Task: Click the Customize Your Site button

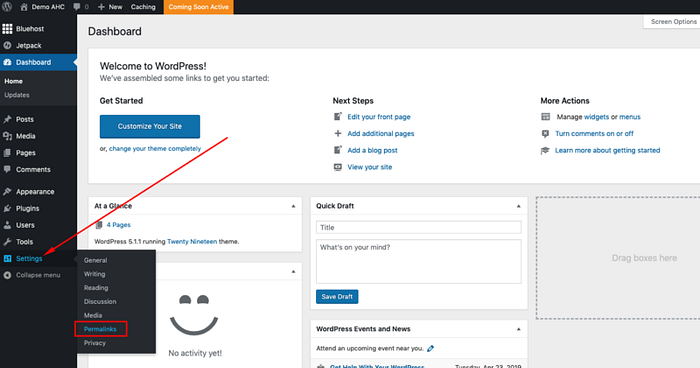Action: tap(150, 126)
